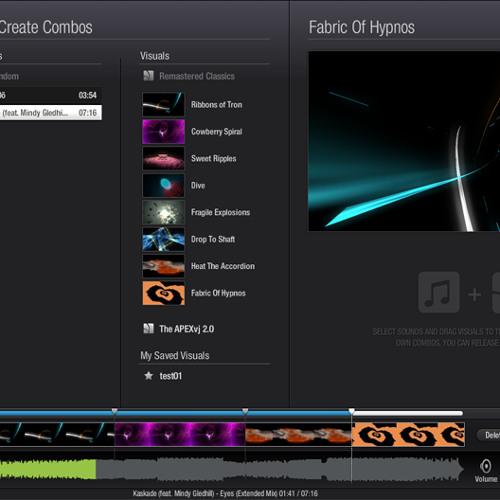Click the timeline marker before the purple clip
Screen dimensions: 500x500
click(114, 411)
